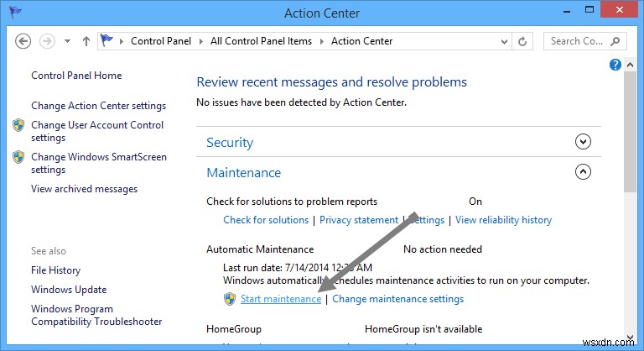Click the Security section heading
This screenshot has height=351, width=644.
230,143
